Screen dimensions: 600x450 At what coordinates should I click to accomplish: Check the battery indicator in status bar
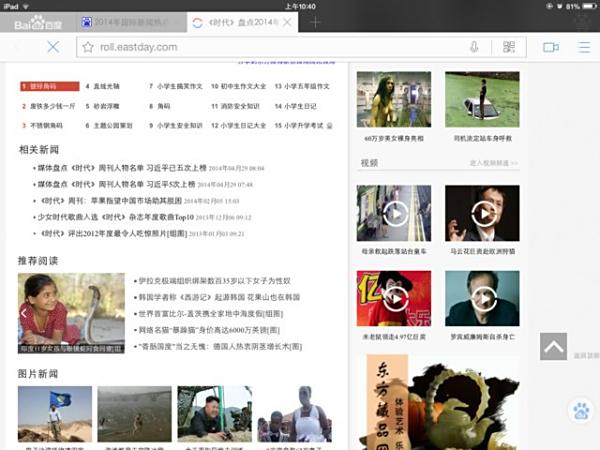pos(589,6)
